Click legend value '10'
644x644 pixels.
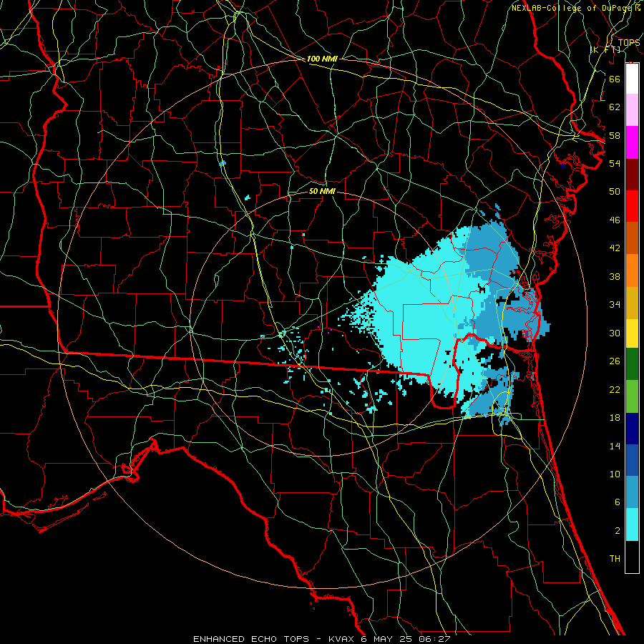(615, 474)
